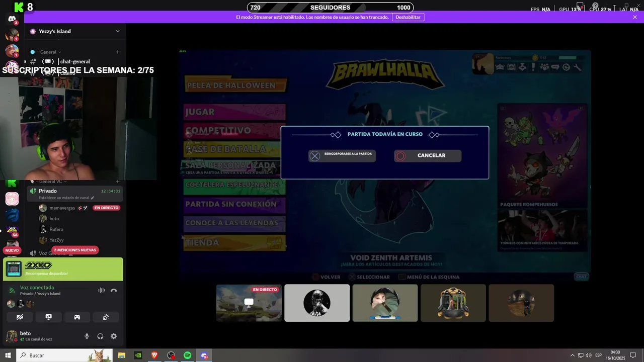Image resolution: width=644 pixels, height=362 pixels.
Task: Open 2XKO reward available banner
Action: click(63, 269)
